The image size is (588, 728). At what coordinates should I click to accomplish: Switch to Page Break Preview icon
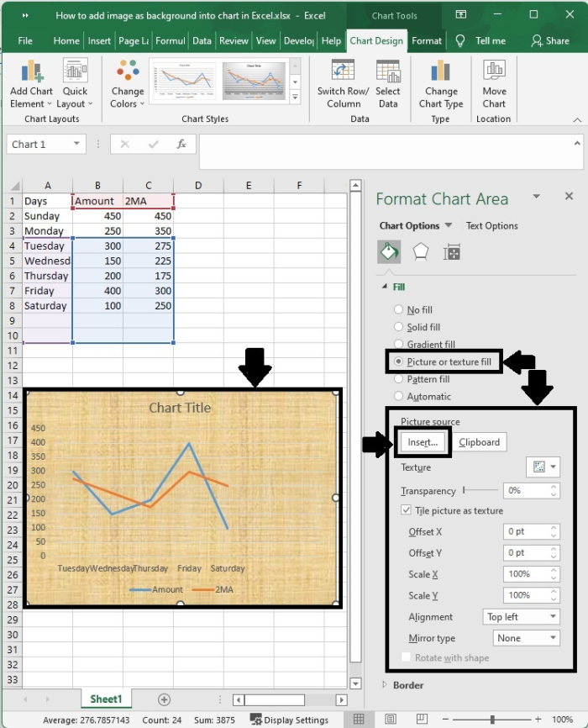click(422, 720)
